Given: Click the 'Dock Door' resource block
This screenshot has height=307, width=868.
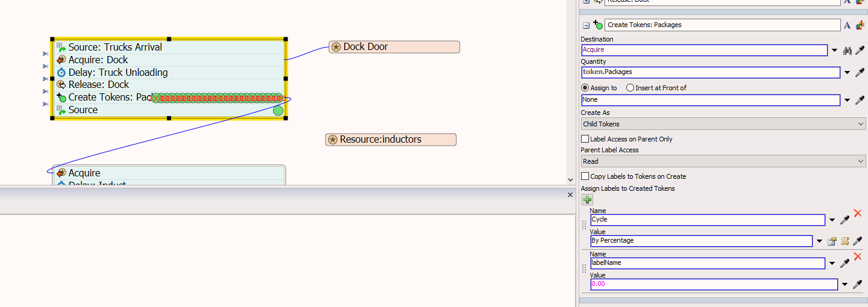Looking at the screenshot, I should point(394,47).
